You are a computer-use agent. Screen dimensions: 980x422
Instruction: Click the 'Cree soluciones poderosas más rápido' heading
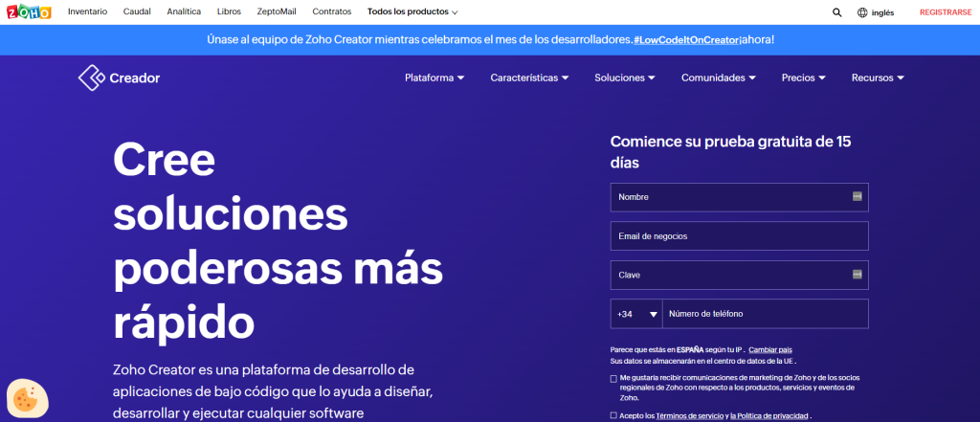tap(278, 240)
